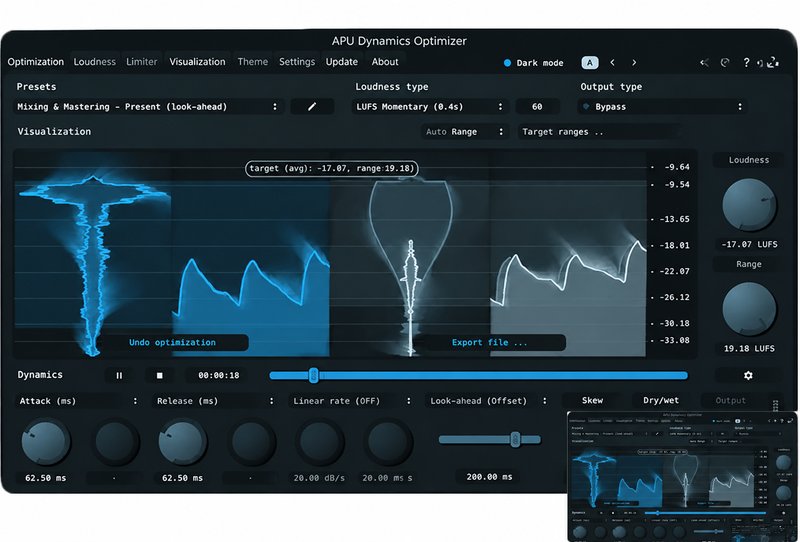Click the Range knob
This screenshot has height=542, width=800.
748,309
